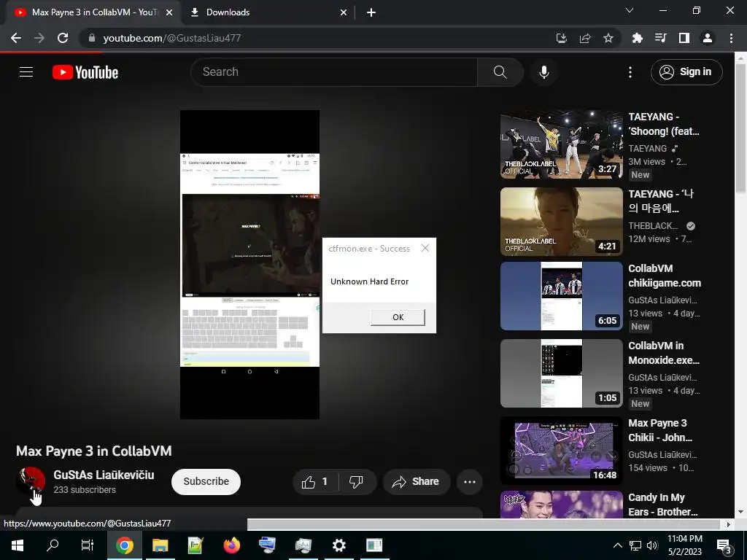Select the Max Payne 3 in CollabVM tab
747x560 pixels.
coord(93,12)
